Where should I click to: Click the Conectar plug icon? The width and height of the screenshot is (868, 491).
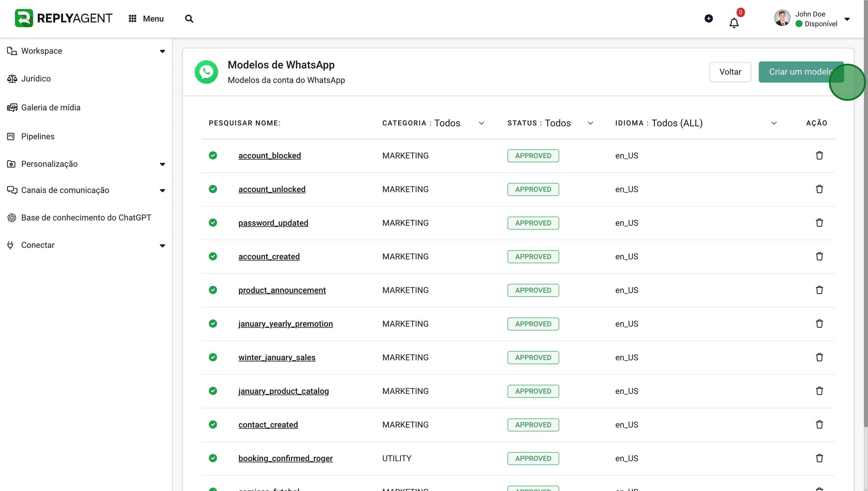point(10,245)
